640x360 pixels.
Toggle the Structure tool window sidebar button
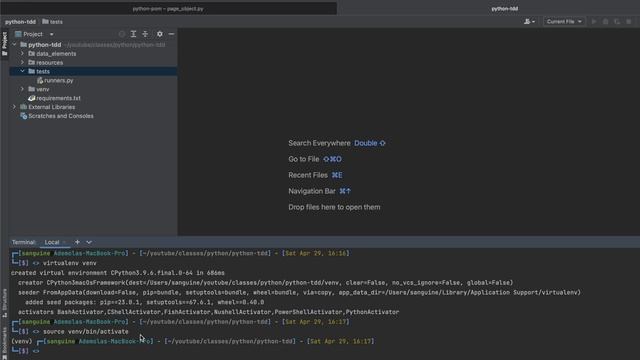click(x=4, y=303)
